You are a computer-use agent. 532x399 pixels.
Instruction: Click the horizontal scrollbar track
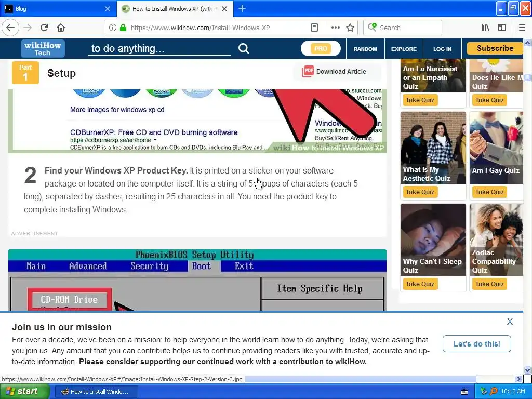tap(496, 379)
